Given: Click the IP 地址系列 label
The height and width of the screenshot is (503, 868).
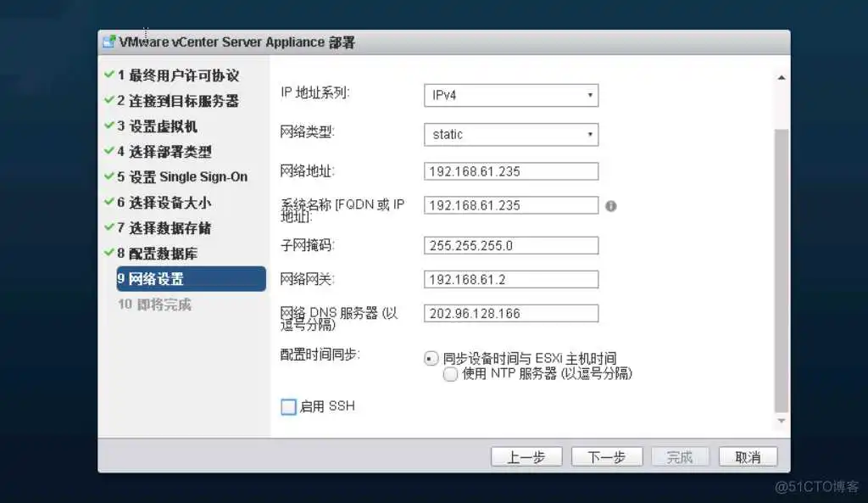Looking at the screenshot, I should [x=315, y=92].
